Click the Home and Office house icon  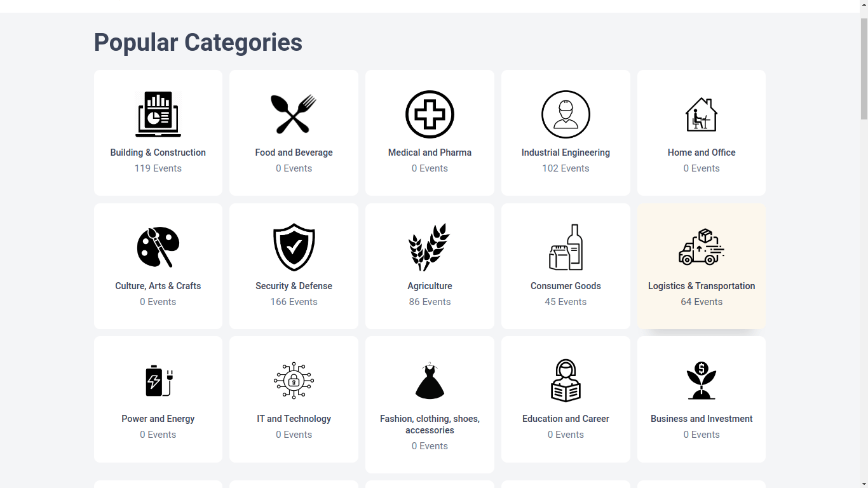702,114
